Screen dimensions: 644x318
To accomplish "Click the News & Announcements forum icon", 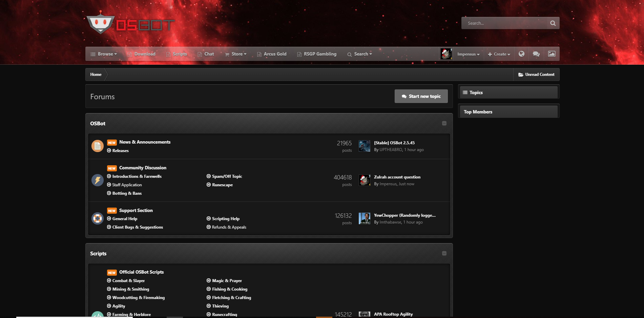I will pos(98,146).
